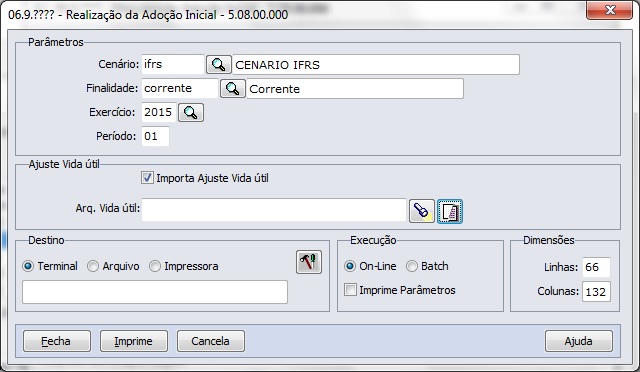Focus the Finalidade field containing corrente
This screenshot has height=372, width=640.
(180, 88)
